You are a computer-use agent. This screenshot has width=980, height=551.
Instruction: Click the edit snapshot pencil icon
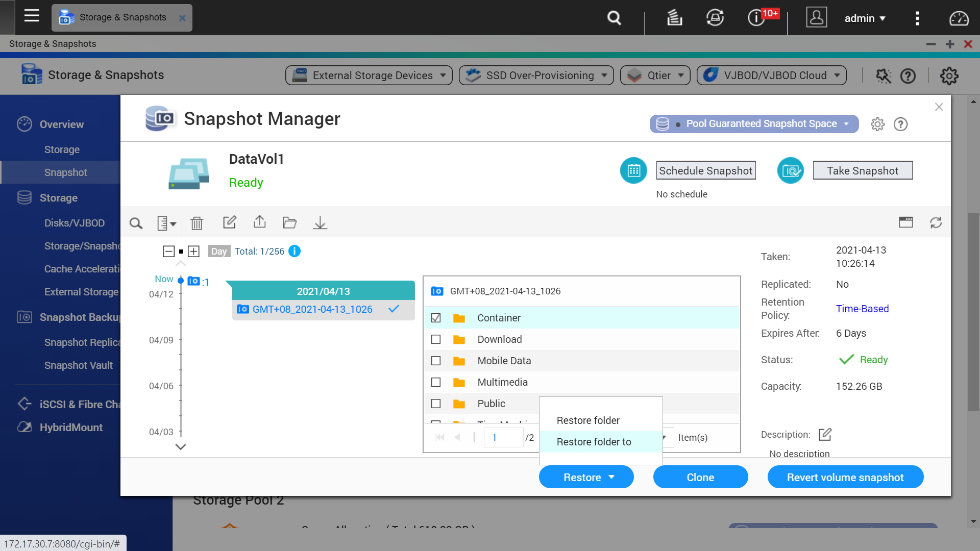pos(230,222)
